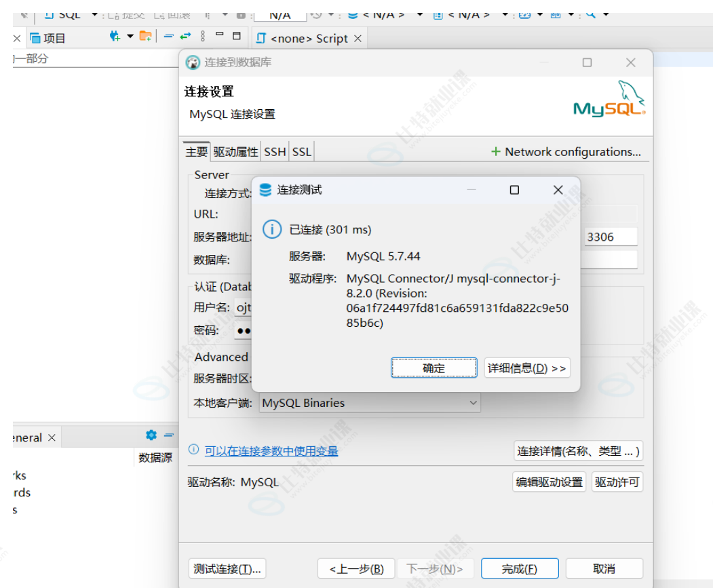713x588 pixels.
Task: Click the 已连接 (301 ms) status text
Action: click(330, 230)
